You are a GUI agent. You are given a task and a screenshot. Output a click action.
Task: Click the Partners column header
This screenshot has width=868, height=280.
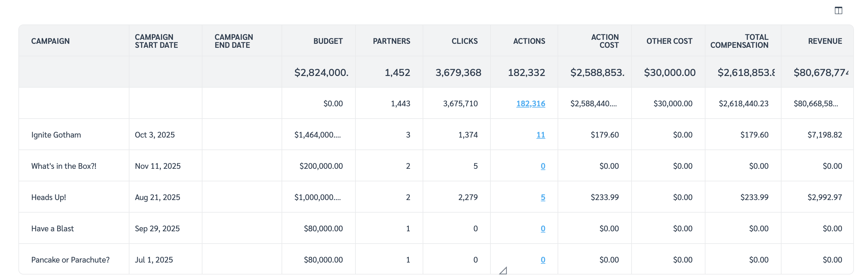click(391, 41)
